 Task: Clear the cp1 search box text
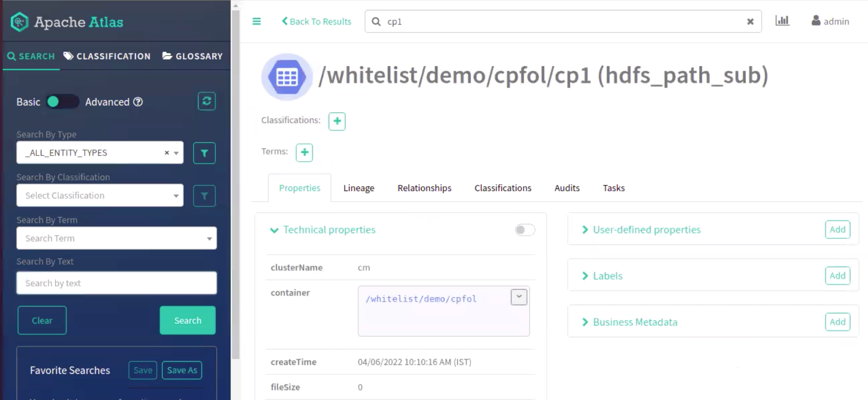pyautogui.click(x=750, y=22)
